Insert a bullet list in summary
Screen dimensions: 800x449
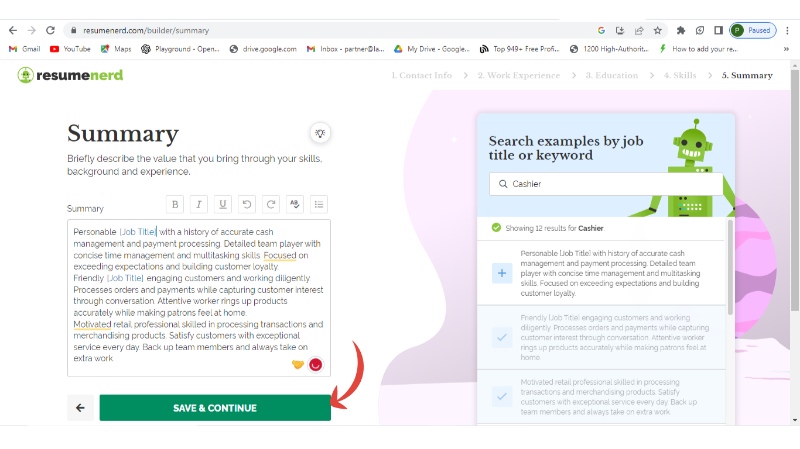pos(319,204)
